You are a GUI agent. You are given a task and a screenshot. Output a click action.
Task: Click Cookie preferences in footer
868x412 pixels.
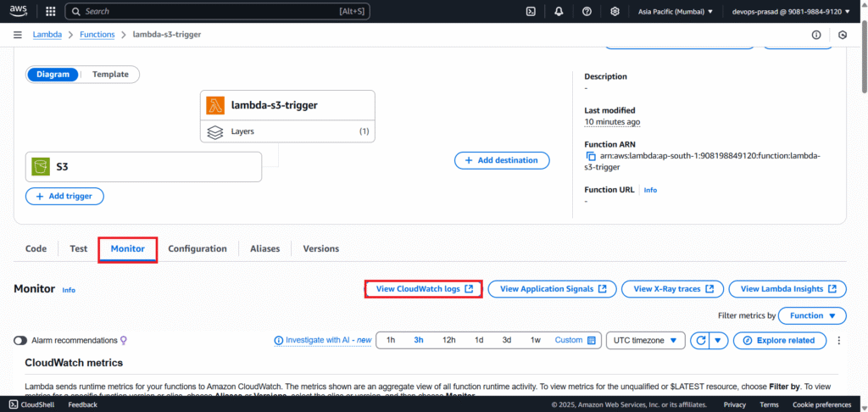pos(822,405)
